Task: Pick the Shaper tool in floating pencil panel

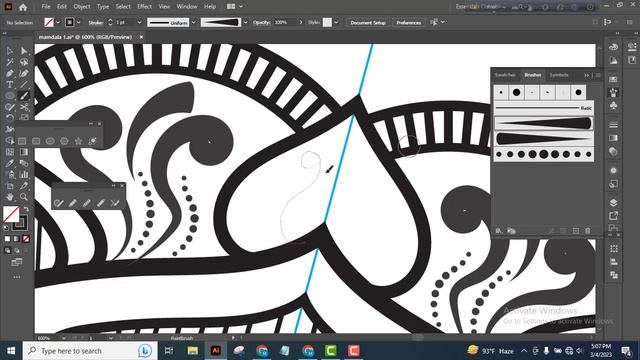Action: pos(59,202)
